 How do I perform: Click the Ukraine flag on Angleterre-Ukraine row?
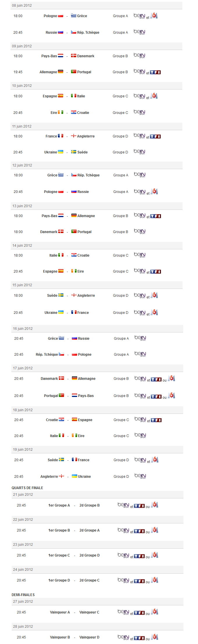pyautogui.click(x=75, y=476)
